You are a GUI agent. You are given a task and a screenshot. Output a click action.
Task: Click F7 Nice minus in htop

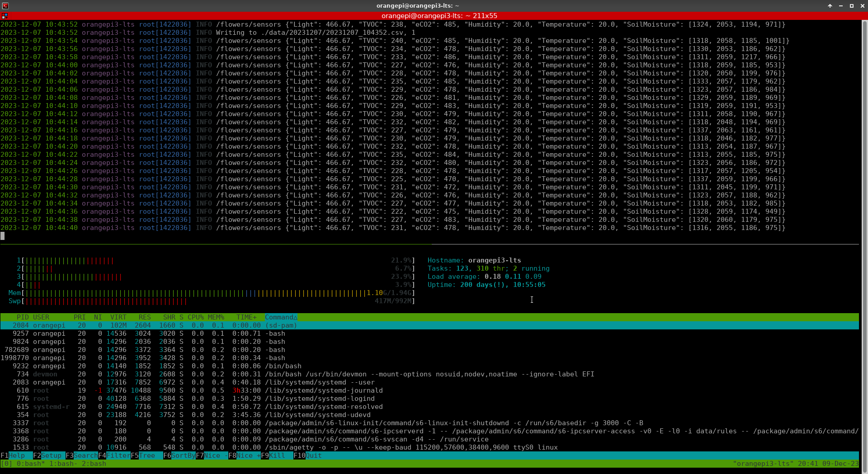coord(212,455)
